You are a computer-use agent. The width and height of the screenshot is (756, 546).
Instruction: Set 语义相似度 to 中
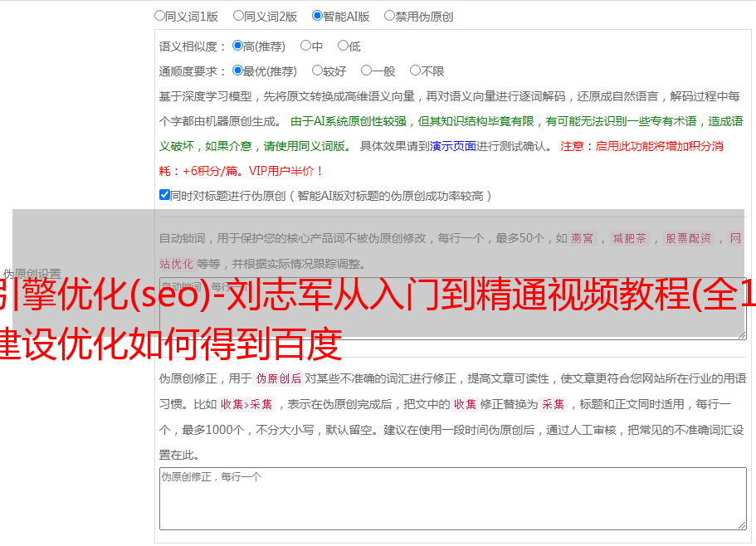[305, 46]
